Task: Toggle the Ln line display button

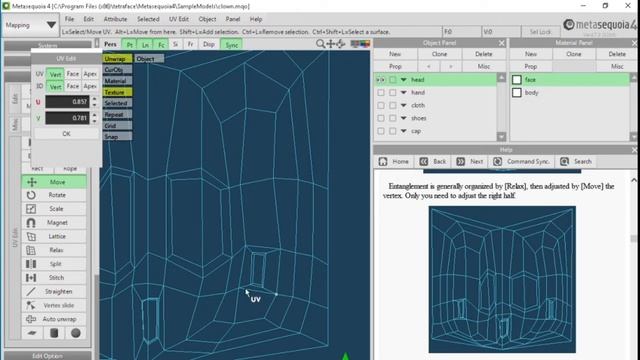Action: coord(145,45)
